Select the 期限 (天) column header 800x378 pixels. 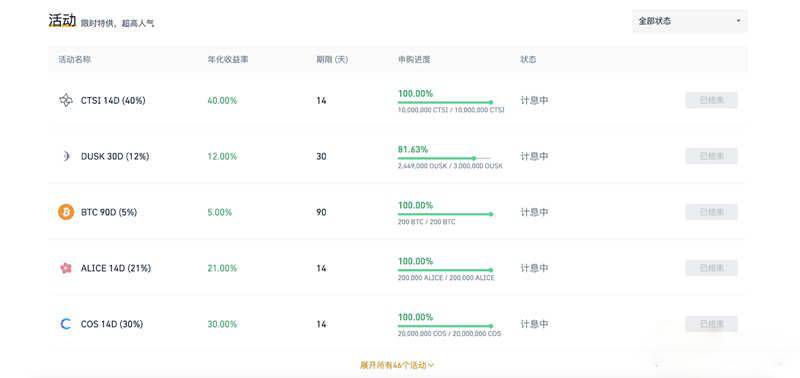(332, 60)
